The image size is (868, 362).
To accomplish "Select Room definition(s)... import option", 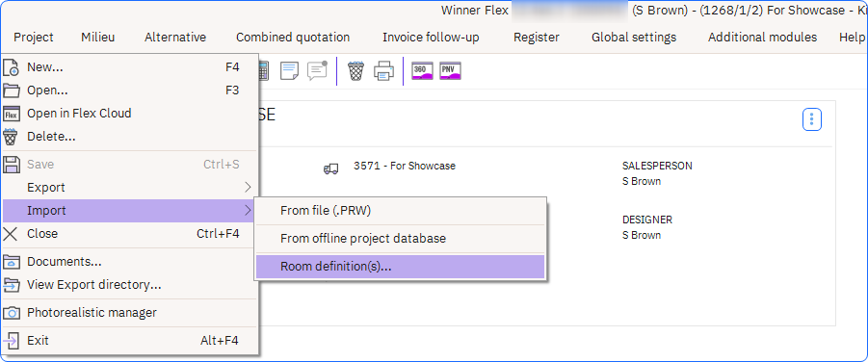I will [x=400, y=267].
